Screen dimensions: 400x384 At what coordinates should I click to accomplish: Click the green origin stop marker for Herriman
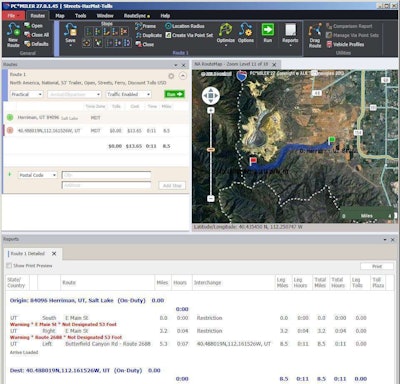10,117
